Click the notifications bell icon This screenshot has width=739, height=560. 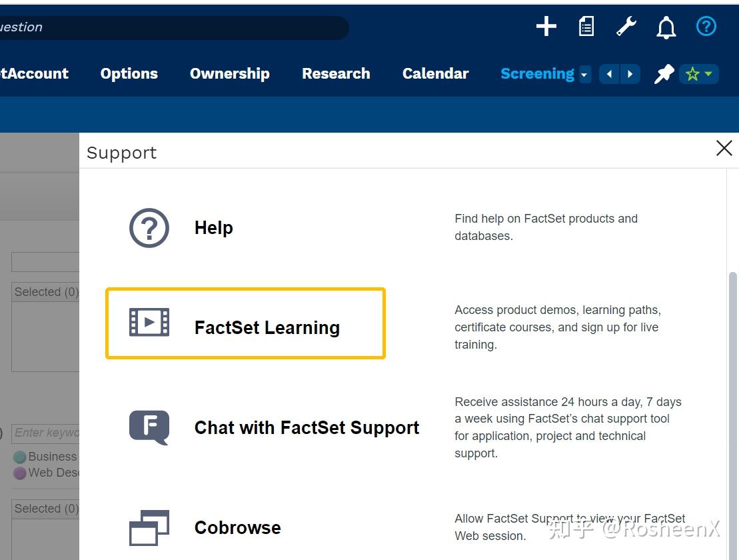coord(666,26)
